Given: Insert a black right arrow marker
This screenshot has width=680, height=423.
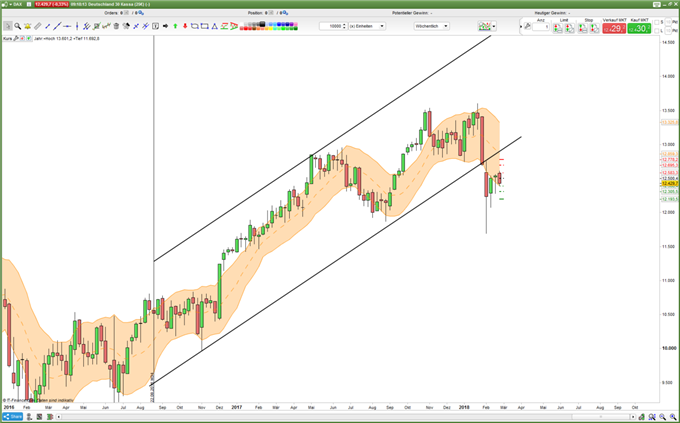Looking at the screenshot, I should pos(165,26).
